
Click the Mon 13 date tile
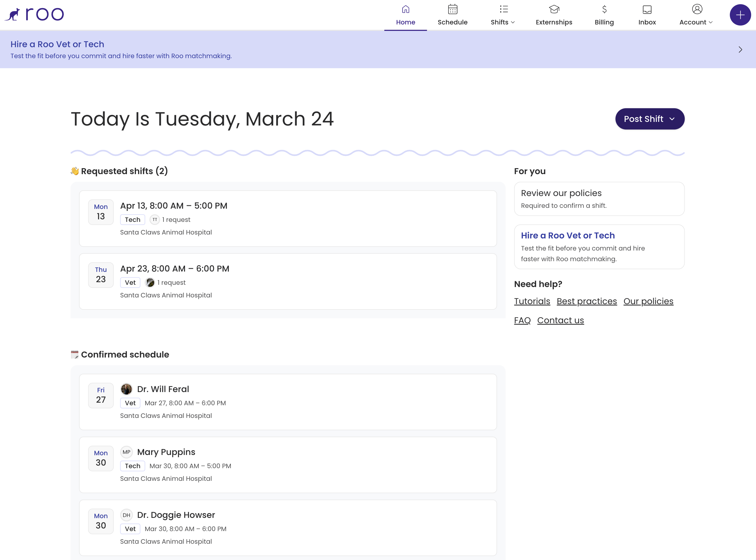(101, 212)
